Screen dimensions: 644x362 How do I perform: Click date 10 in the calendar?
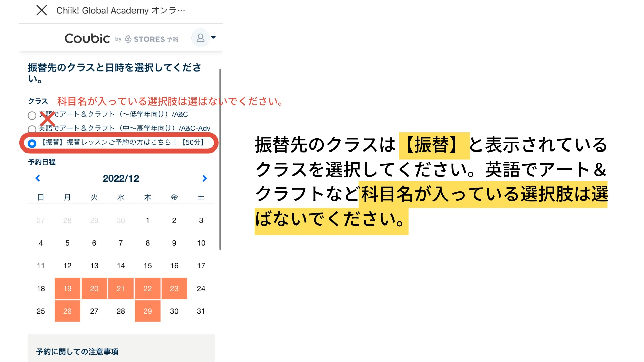201,243
